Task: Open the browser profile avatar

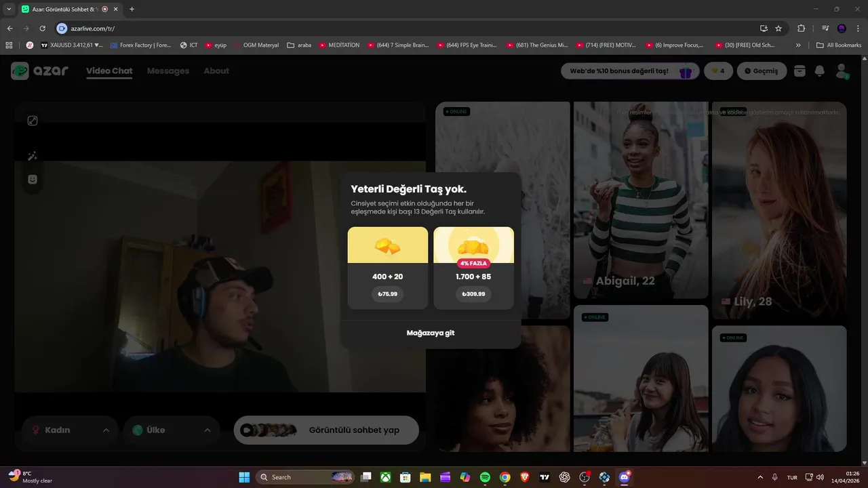Action: click(x=842, y=28)
